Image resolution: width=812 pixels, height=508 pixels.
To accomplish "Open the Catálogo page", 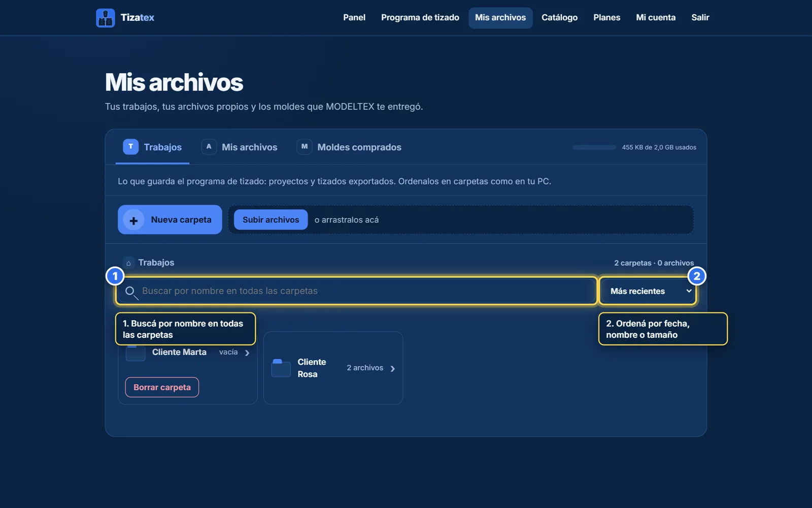I will click(x=559, y=17).
